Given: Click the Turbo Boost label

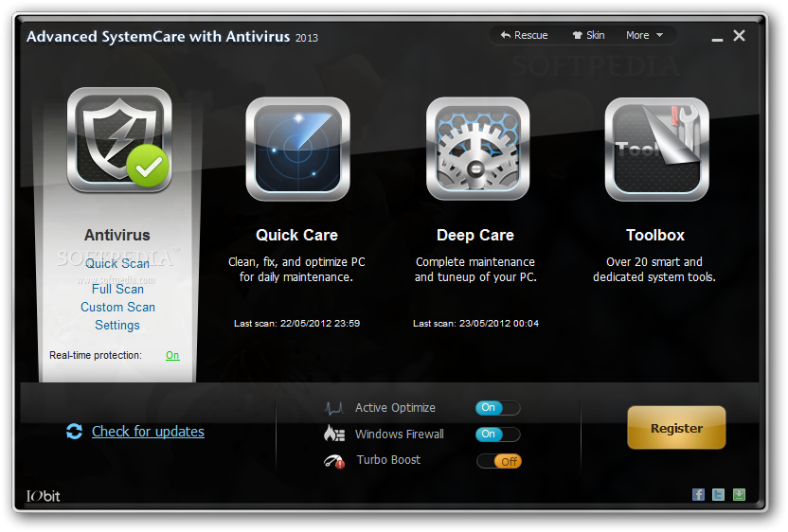Looking at the screenshot, I should coord(388,460).
